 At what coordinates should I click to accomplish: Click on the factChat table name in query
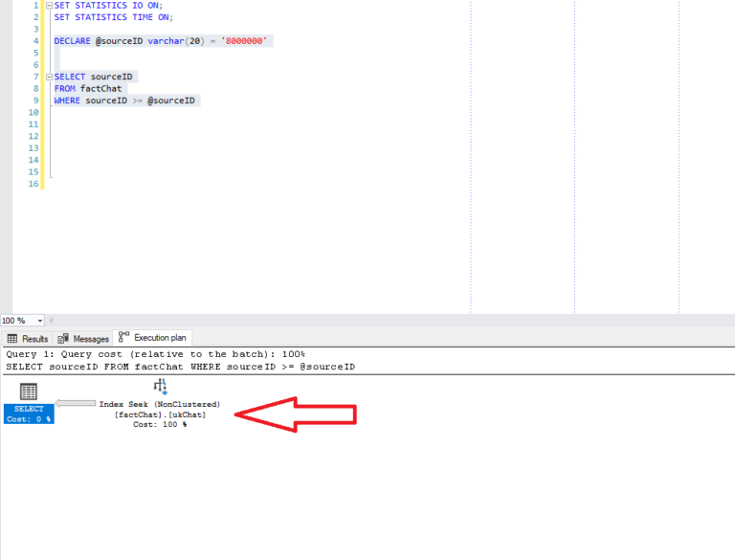tap(102, 89)
